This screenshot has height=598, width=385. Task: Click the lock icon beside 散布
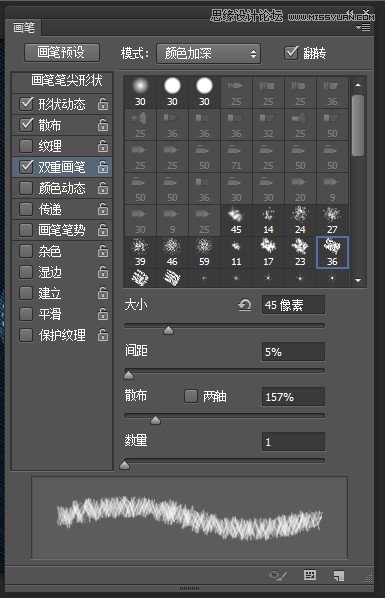(103, 125)
